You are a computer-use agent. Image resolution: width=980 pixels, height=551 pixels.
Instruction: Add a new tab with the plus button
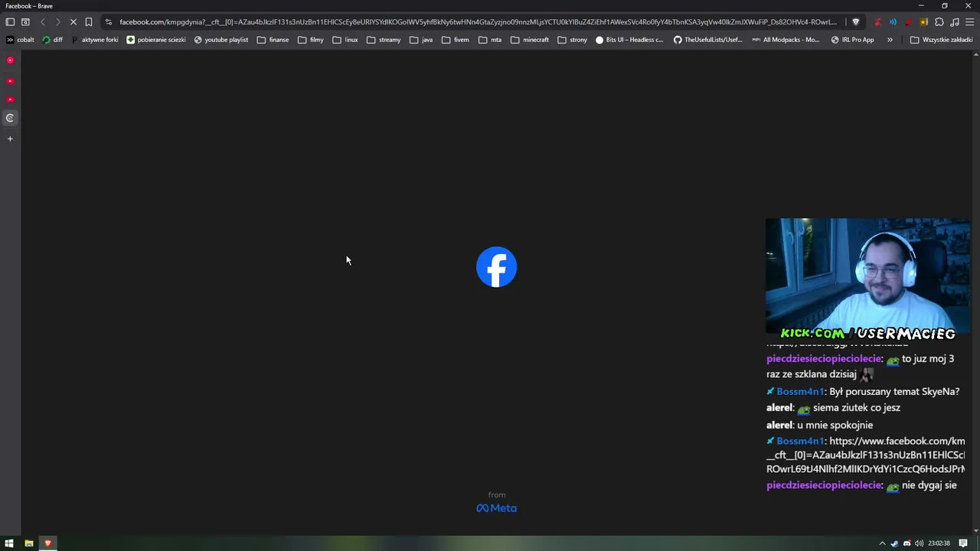pyautogui.click(x=10, y=139)
